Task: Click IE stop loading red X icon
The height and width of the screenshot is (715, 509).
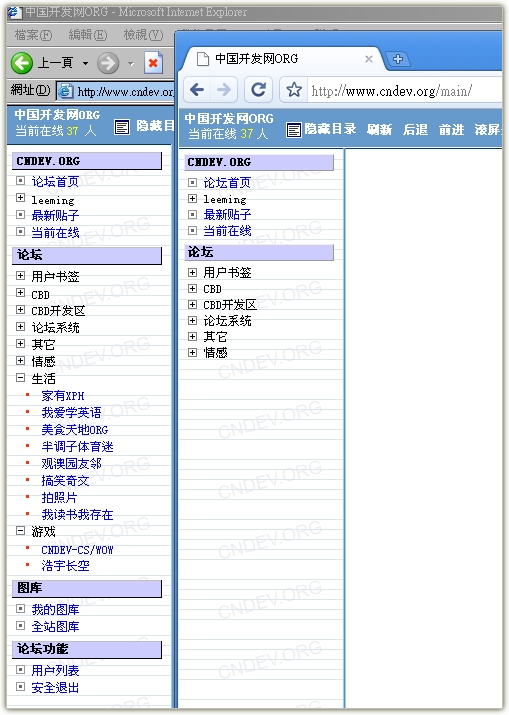Action: coord(153,63)
